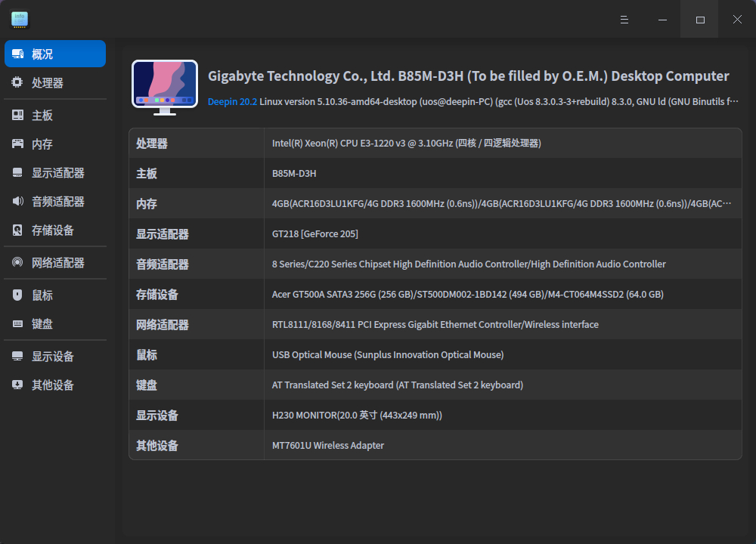Click the Deepin 20.2 blue link
This screenshot has height=544, width=756.
coord(232,102)
